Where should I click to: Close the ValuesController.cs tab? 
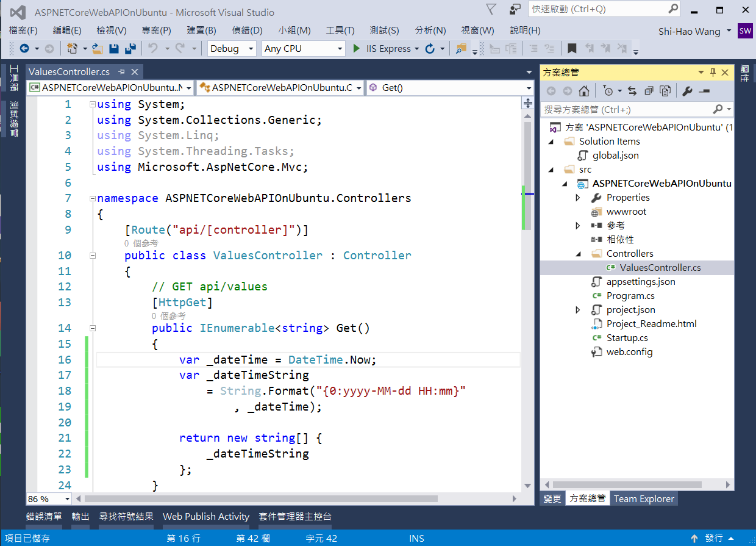click(x=134, y=72)
